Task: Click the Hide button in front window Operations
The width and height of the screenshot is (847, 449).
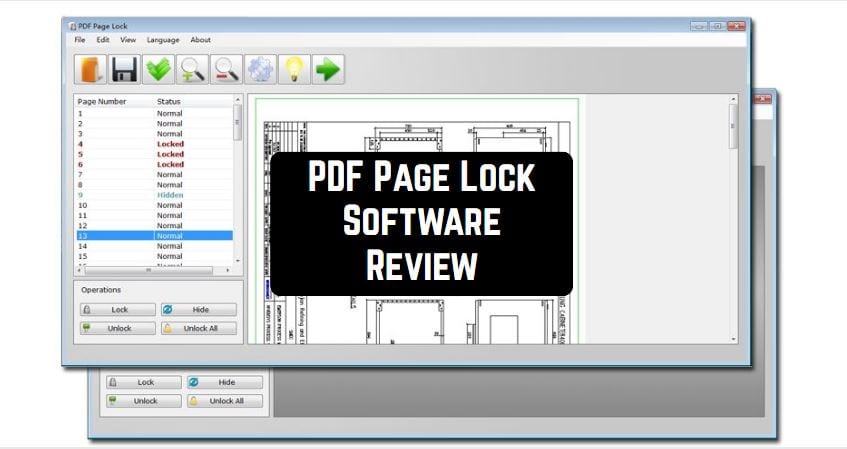Action: point(199,310)
